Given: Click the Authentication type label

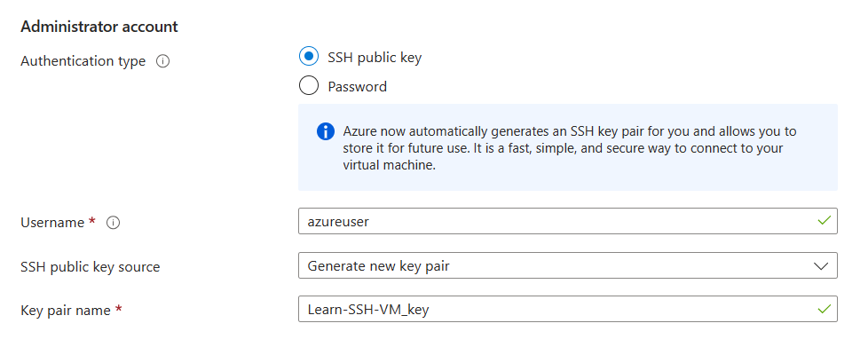Looking at the screenshot, I should point(83,61).
